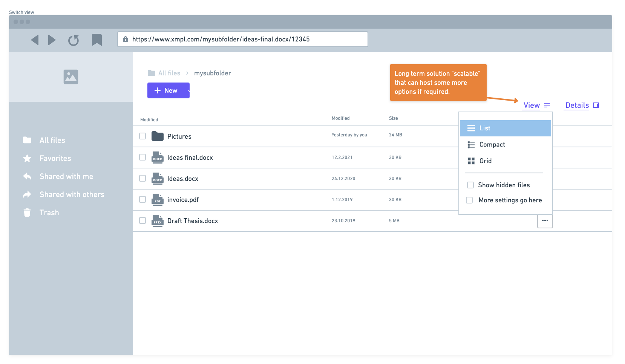Click the Draft Thesis.docx PPTX file icon
625x364 pixels.
[x=158, y=220]
